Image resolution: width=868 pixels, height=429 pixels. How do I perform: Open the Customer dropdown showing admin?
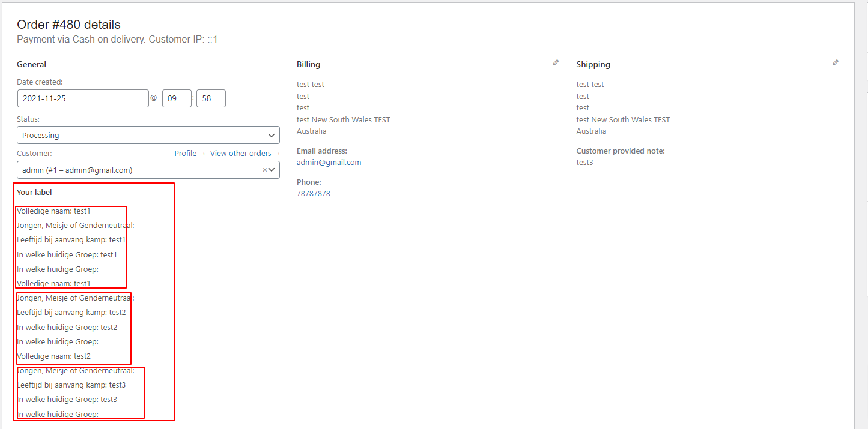[x=148, y=170]
